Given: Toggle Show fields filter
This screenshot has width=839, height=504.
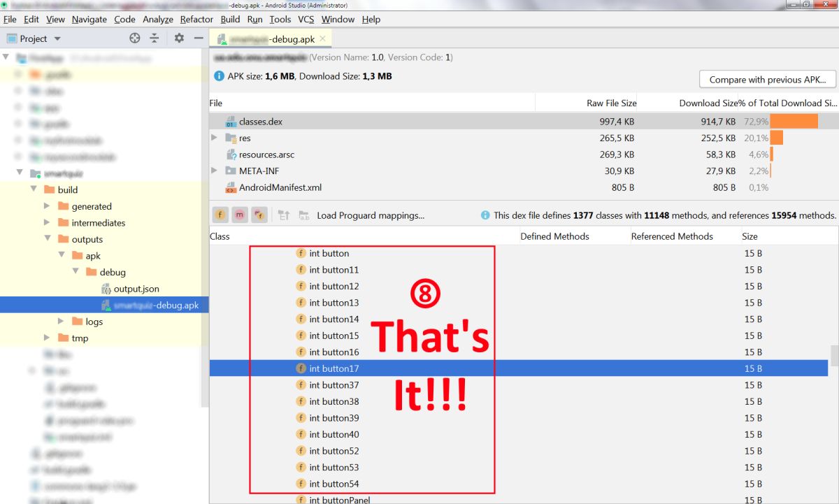Looking at the screenshot, I should [x=220, y=215].
